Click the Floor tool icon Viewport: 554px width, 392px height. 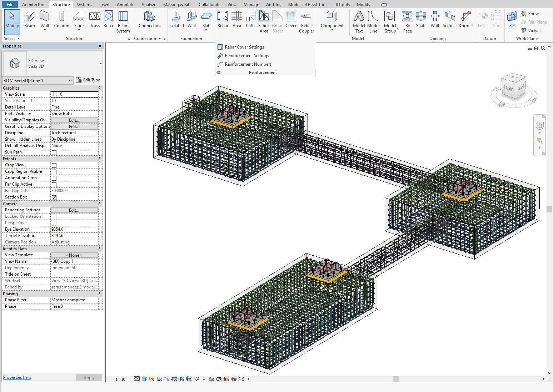(79, 16)
